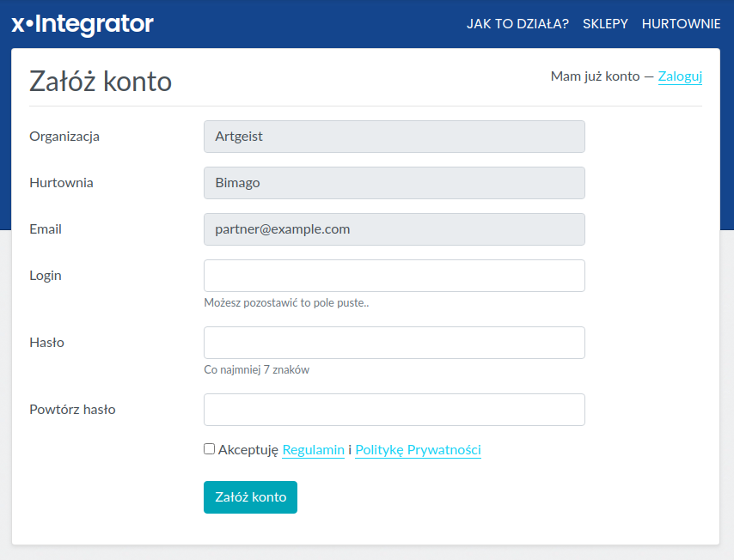Open the Politykę Prywatności link
The width and height of the screenshot is (734, 560).
418,450
